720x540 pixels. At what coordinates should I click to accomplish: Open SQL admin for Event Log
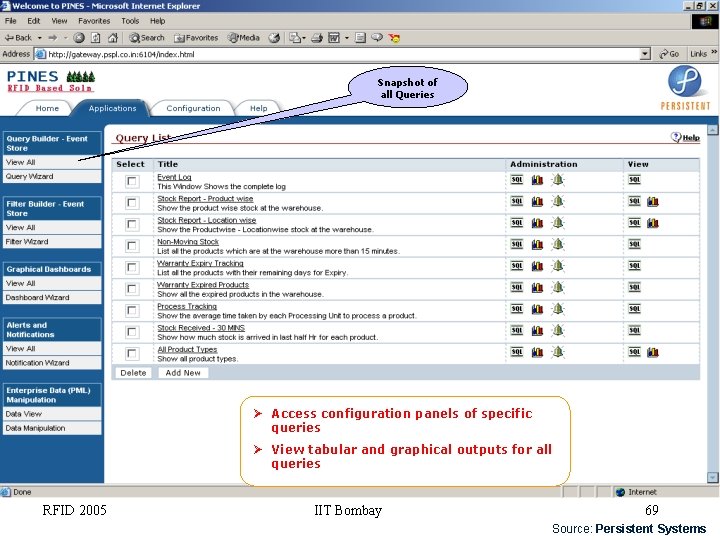click(x=517, y=180)
